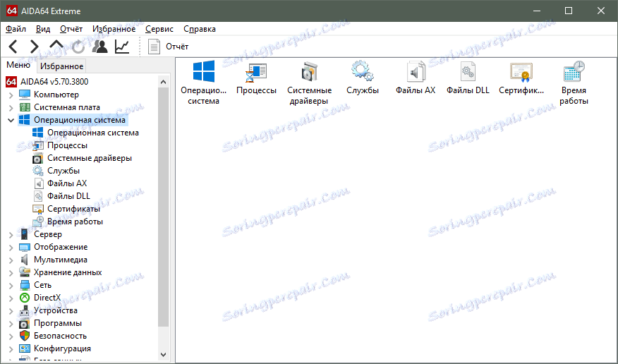The width and height of the screenshot is (618, 364).
Task: Open the Отчёт menu
Action: (71, 29)
